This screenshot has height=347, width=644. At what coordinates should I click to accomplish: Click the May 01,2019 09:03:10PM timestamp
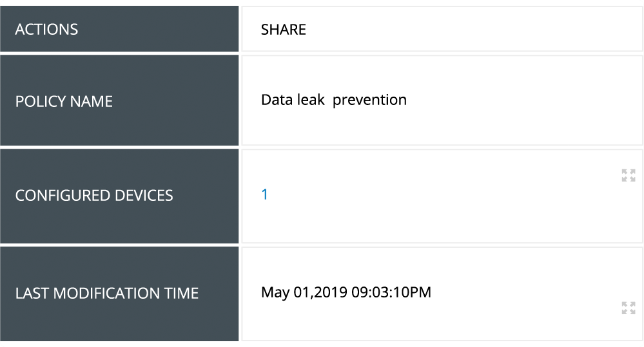[x=346, y=292]
